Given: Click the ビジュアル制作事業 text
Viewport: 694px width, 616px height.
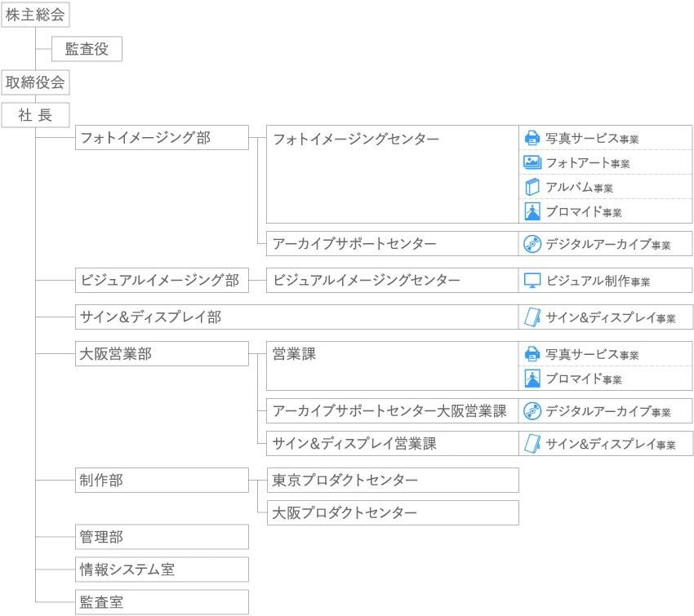Looking at the screenshot, I should [598, 281].
